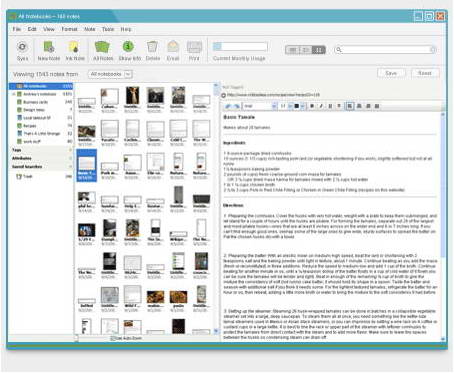Click the Print toolbar icon
Viewport: 454px width, 374px height.
(194, 47)
